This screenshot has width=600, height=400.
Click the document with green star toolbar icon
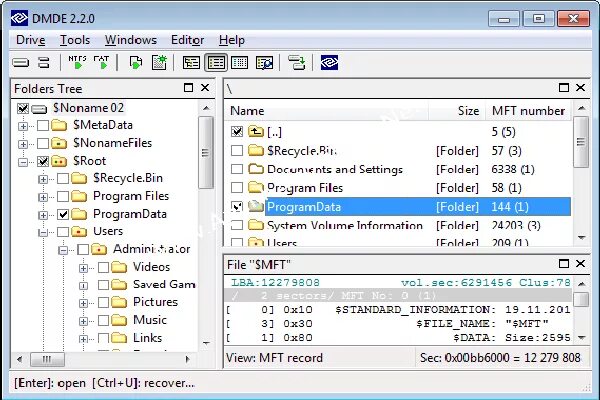pyautogui.click(x=159, y=62)
